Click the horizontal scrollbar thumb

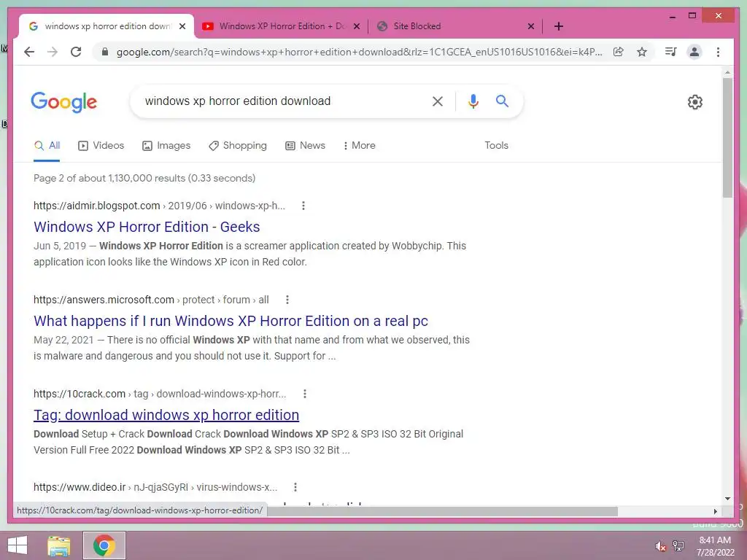[x=442, y=511]
